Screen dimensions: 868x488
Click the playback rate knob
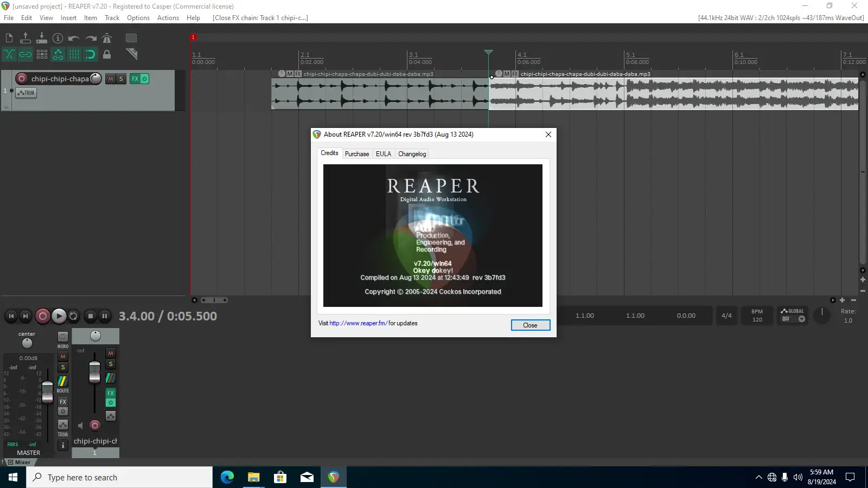click(x=822, y=315)
